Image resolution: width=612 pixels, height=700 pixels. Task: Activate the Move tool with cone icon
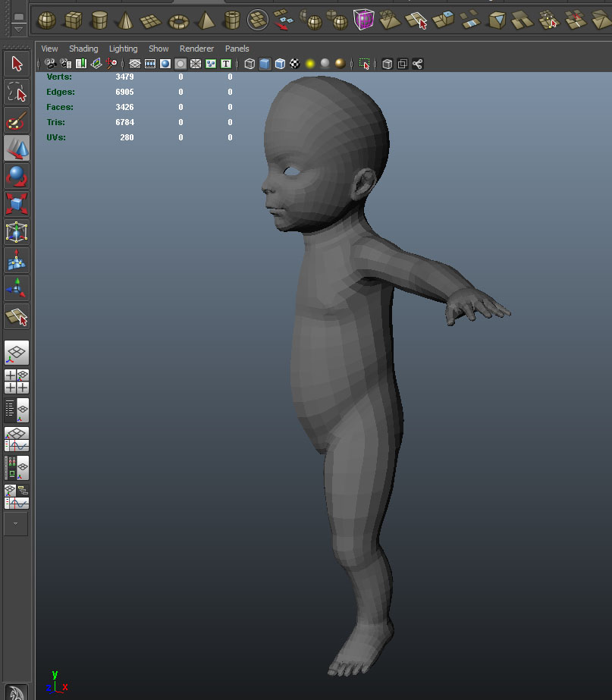(17, 148)
